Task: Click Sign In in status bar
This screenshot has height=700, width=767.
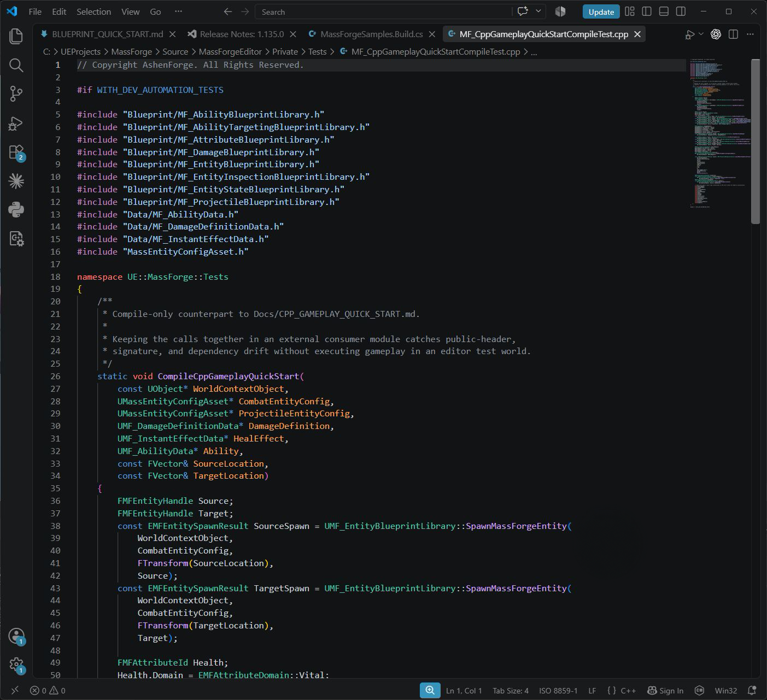Action: [x=665, y=690]
